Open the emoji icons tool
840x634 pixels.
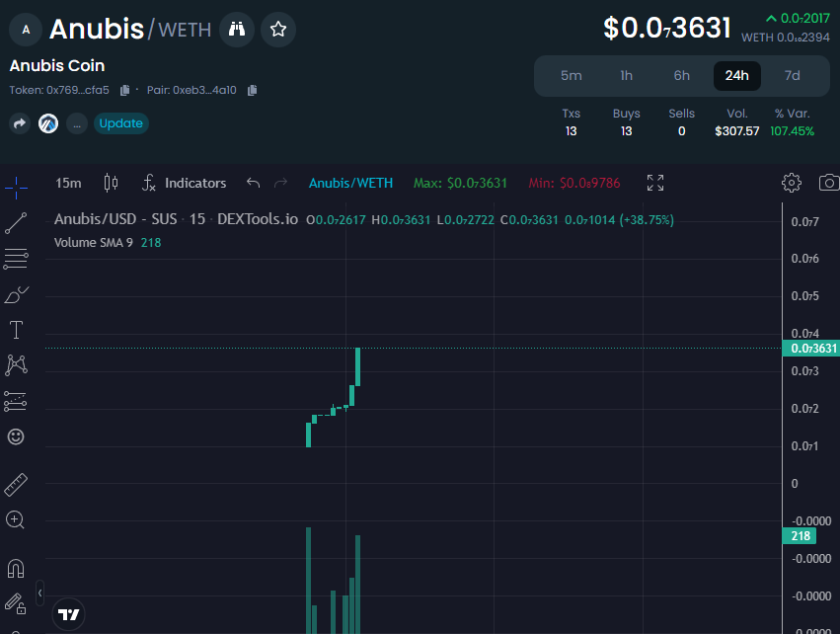coord(16,436)
